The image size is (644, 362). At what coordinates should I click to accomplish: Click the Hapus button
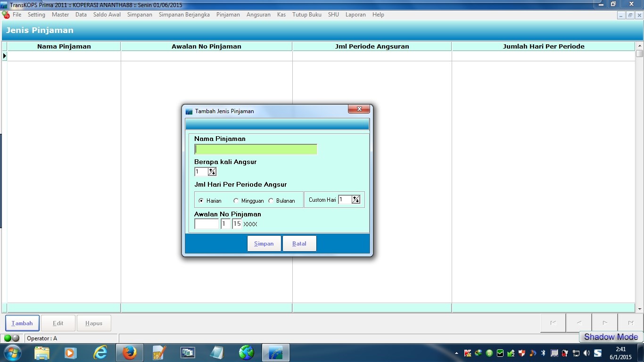[94, 323]
